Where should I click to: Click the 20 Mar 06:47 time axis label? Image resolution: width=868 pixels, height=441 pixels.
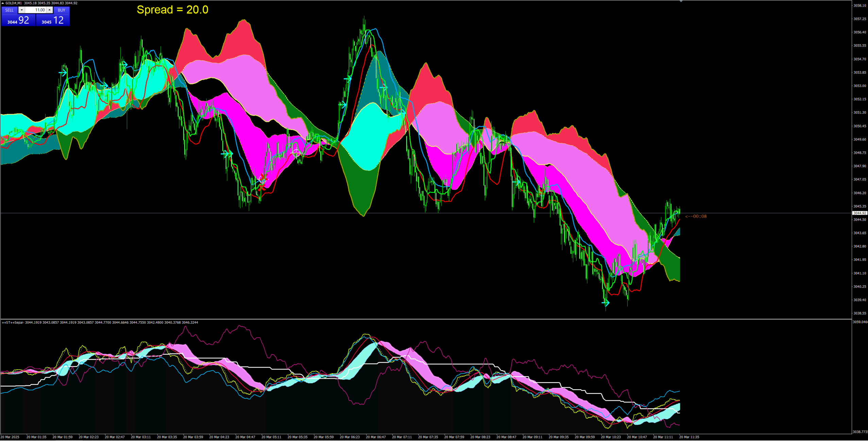(376, 437)
